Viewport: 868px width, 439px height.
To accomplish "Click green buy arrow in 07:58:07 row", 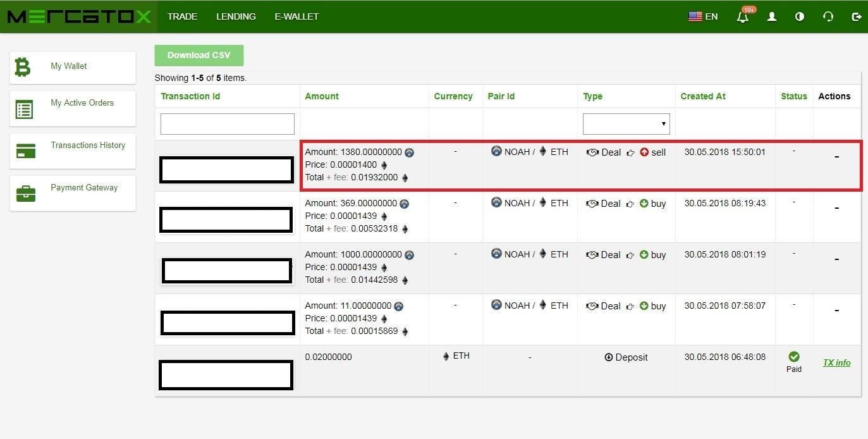I will [644, 306].
